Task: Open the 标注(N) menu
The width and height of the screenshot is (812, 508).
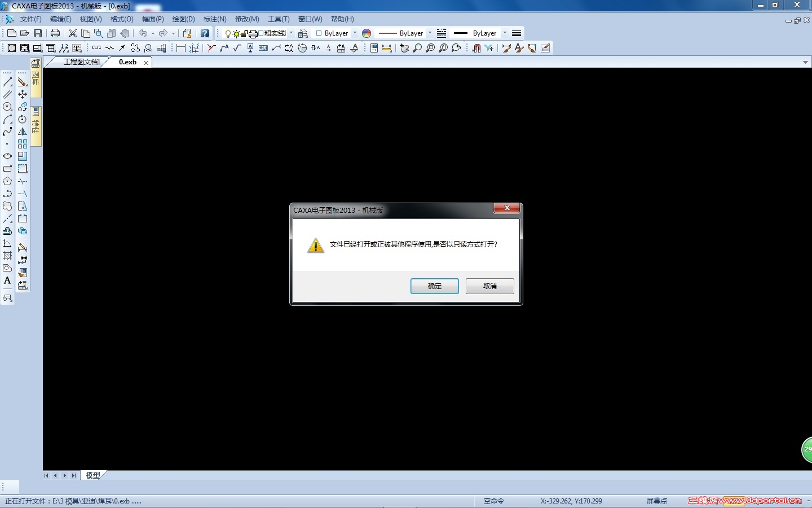Action: [215, 19]
